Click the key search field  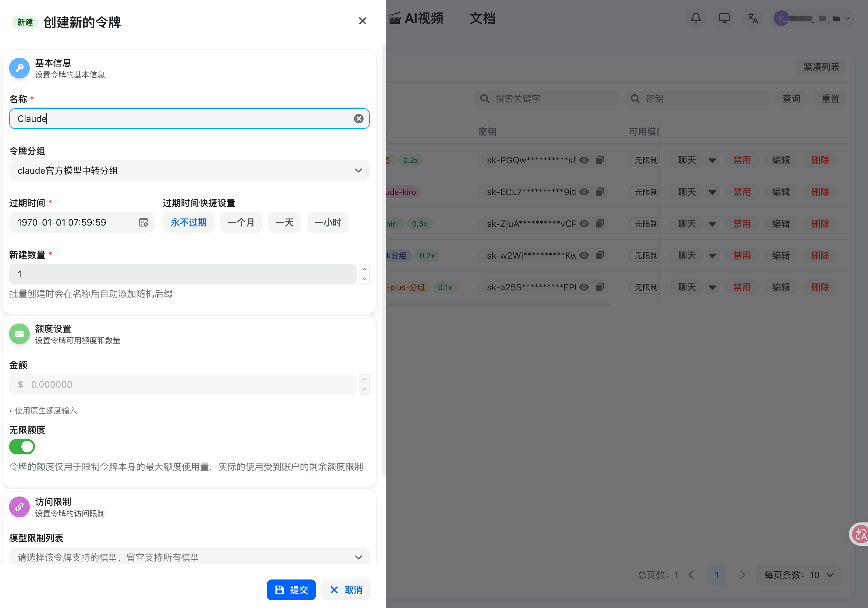(696, 99)
